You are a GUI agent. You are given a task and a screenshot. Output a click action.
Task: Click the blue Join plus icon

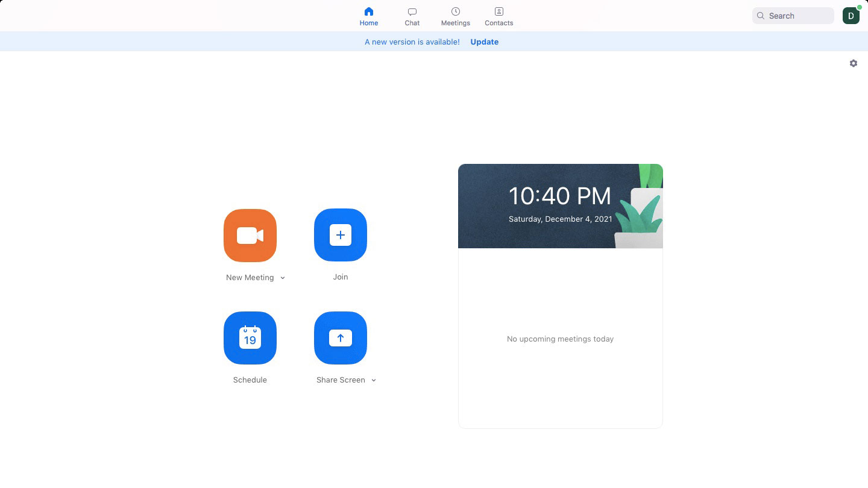(x=341, y=235)
